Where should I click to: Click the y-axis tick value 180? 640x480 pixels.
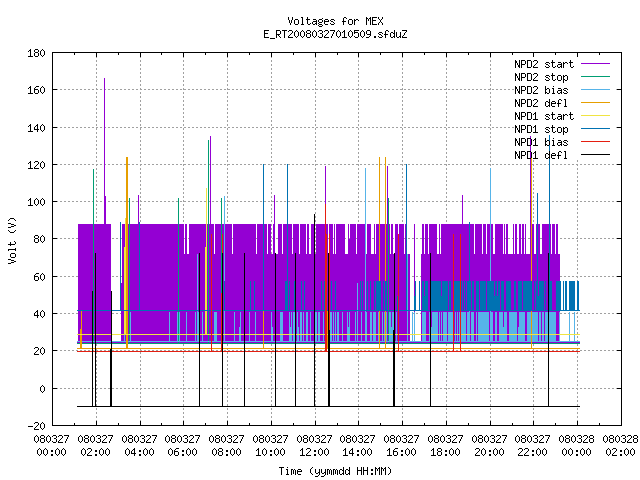(x=36, y=53)
